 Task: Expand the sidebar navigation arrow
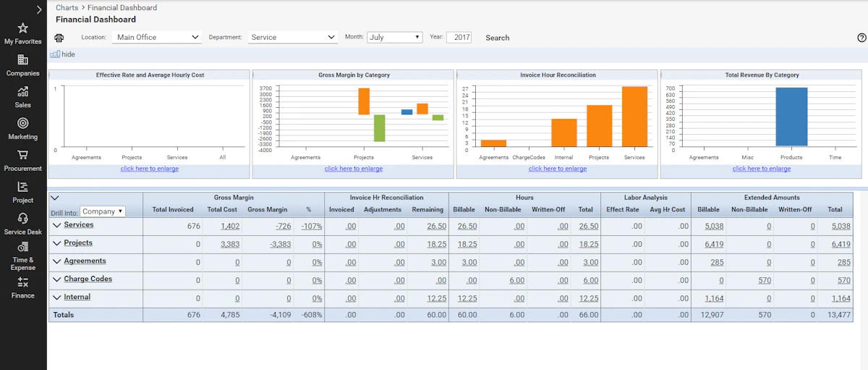click(x=39, y=9)
